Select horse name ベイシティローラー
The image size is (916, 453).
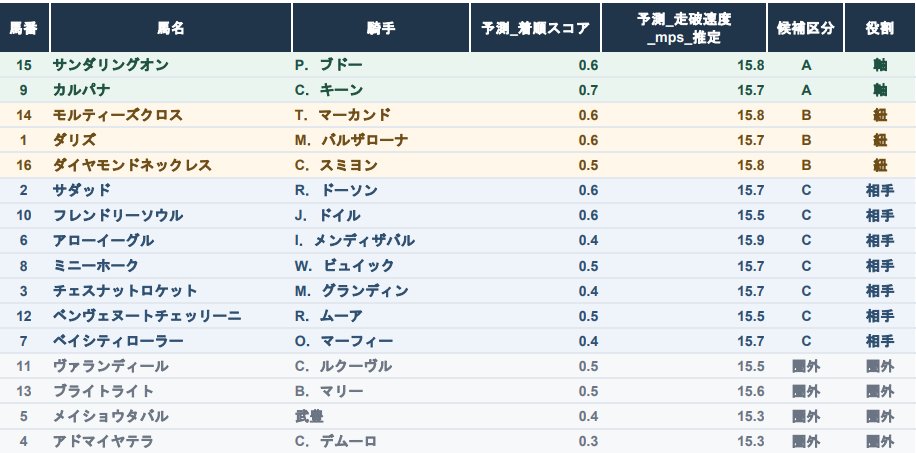tap(117, 341)
